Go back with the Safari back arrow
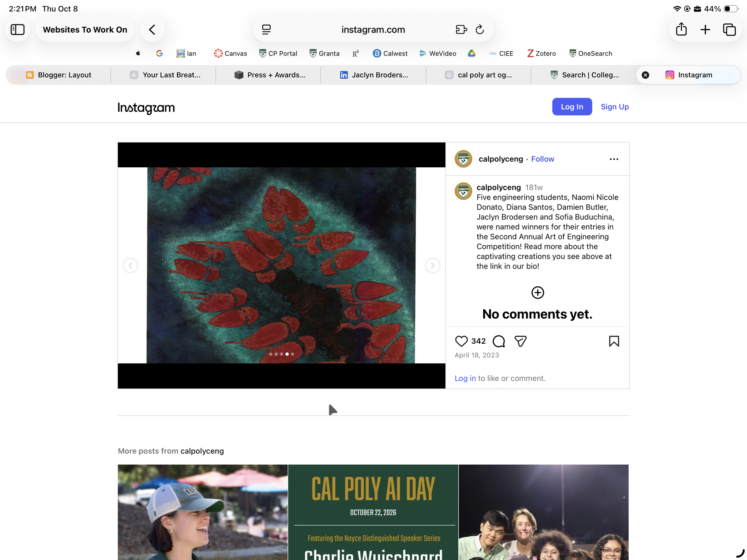Viewport: 747px width, 560px height. 152,30
